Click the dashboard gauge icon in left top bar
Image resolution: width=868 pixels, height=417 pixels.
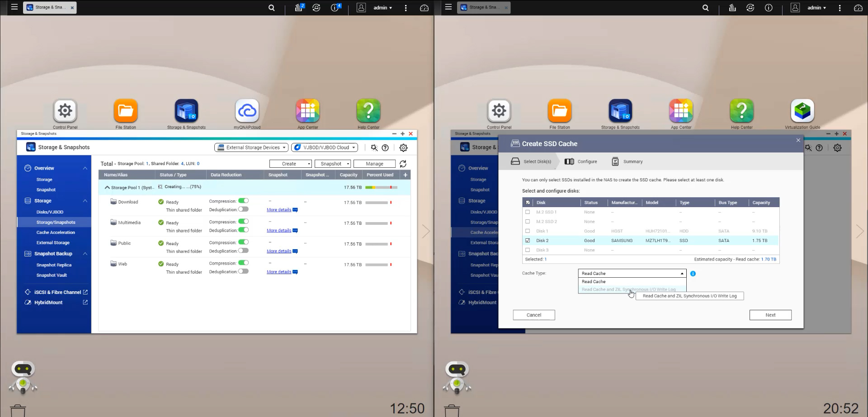424,8
